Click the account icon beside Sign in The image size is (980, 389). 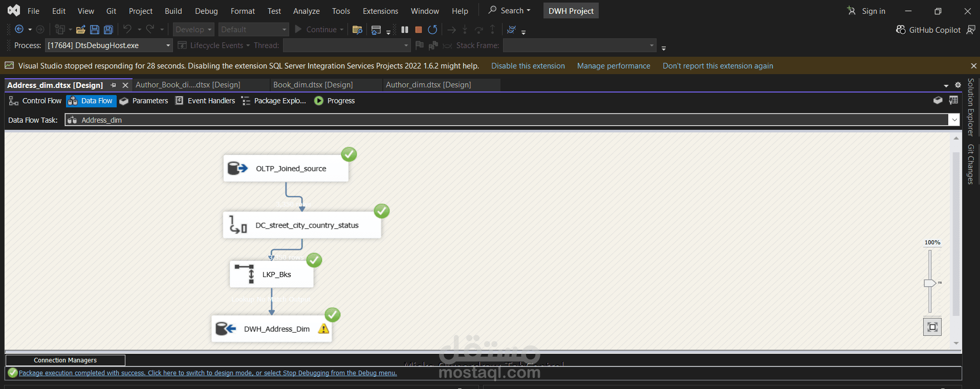[x=851, y=11]
